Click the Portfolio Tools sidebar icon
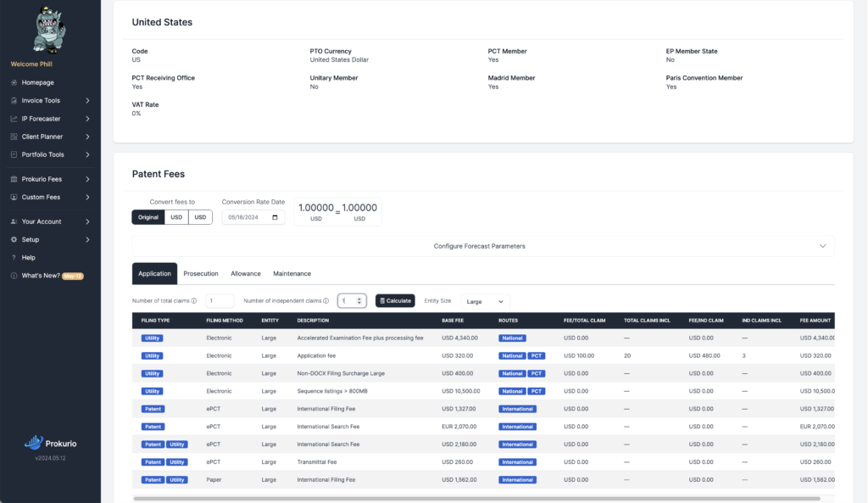The height and width of the screenshot is (503, 868). pos(14,154)
